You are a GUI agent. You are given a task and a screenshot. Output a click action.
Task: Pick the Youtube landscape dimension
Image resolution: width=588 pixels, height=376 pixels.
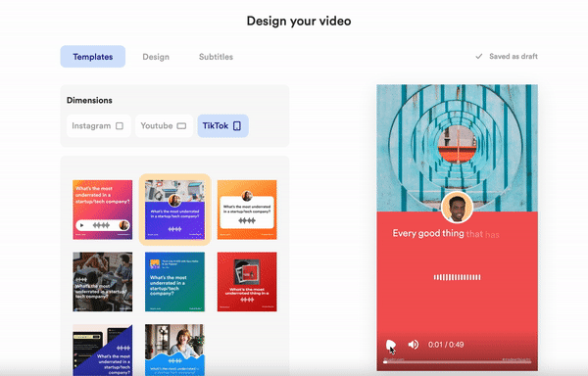(164, 126)
